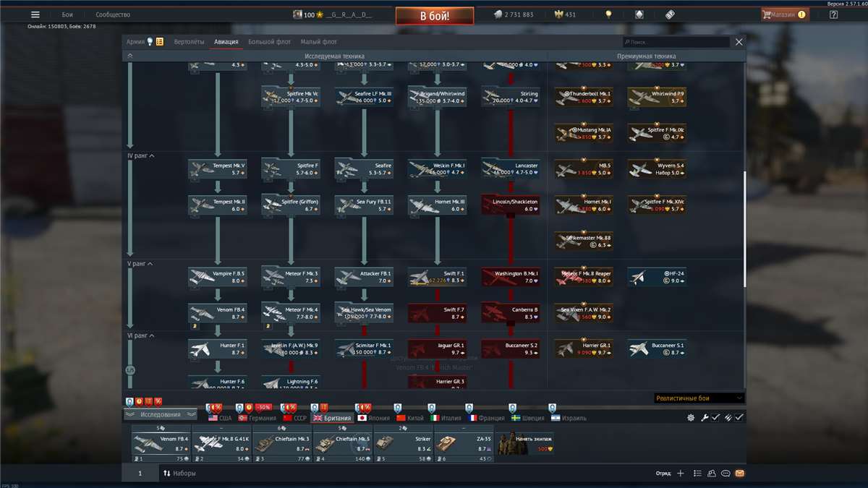Select the Spitfire (Griffon) aircraft group

point(291,205)
